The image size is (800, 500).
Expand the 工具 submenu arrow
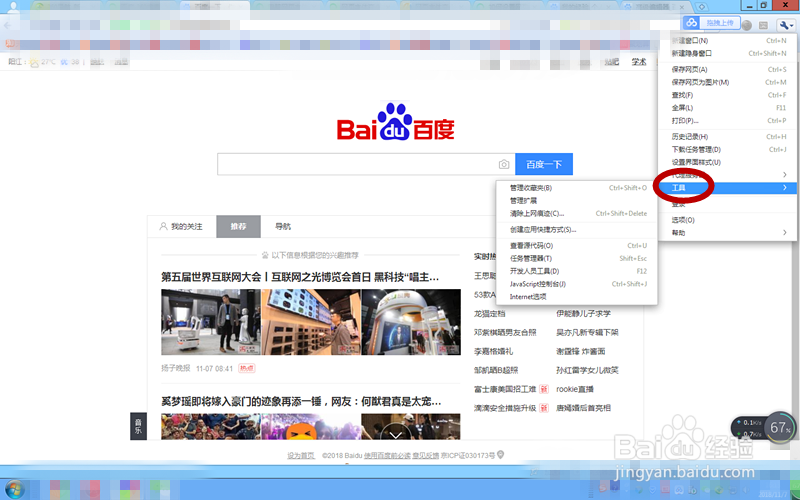point(785,188)
